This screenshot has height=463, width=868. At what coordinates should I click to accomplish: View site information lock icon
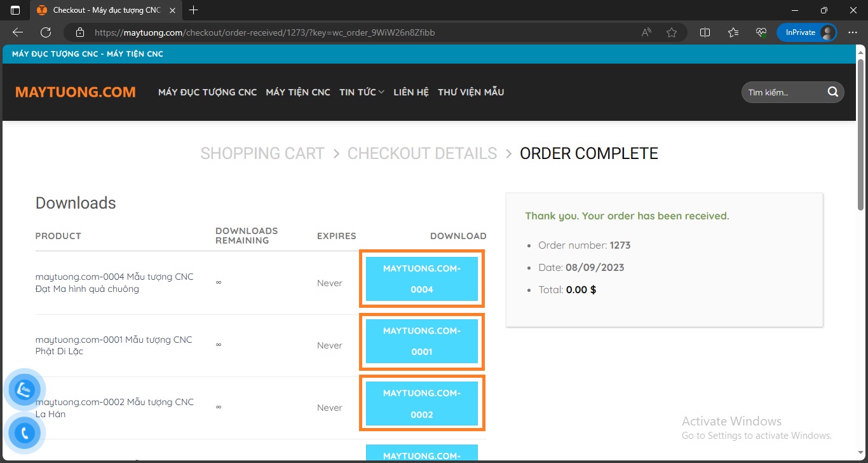coord(79,32)
